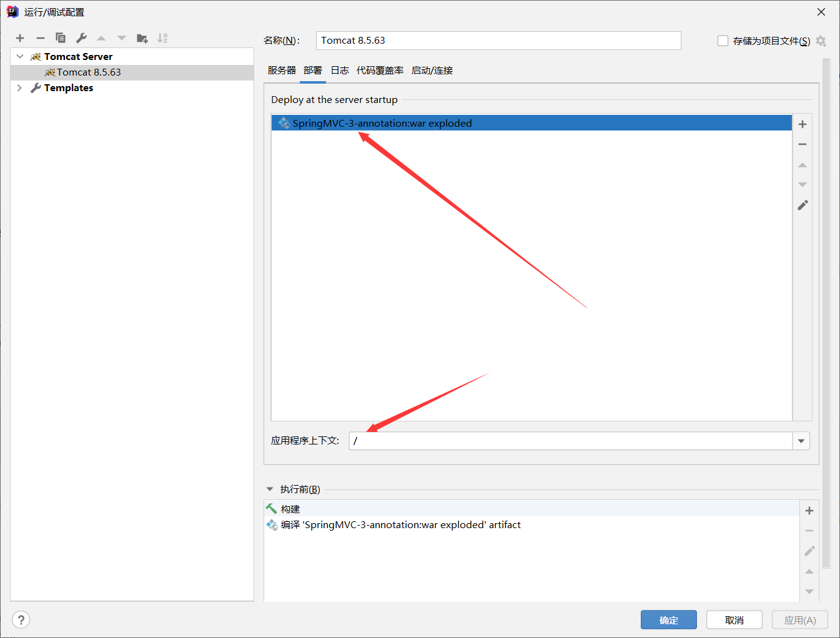Create new configuration folder

(142, 38)
